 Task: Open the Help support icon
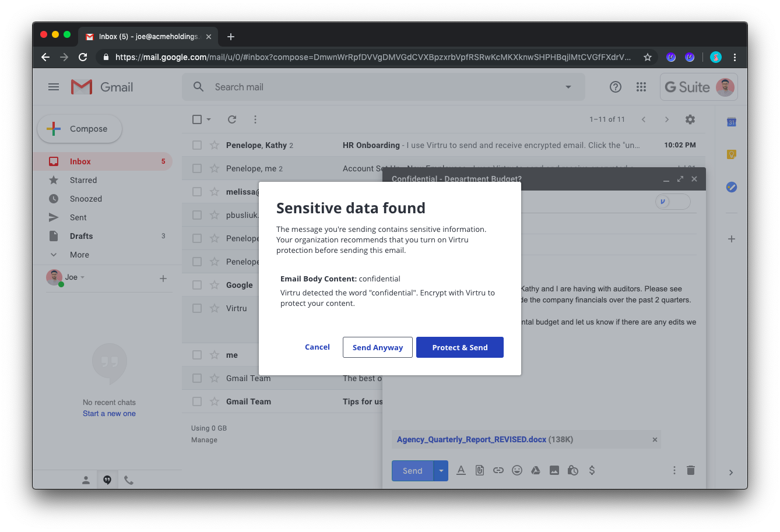coord(615,87)
